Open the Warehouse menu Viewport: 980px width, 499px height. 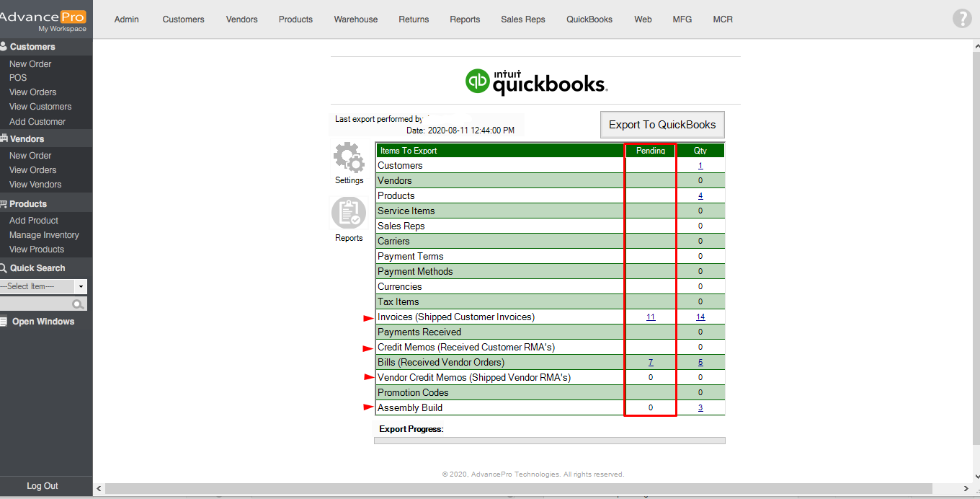(x=355, y=19)
